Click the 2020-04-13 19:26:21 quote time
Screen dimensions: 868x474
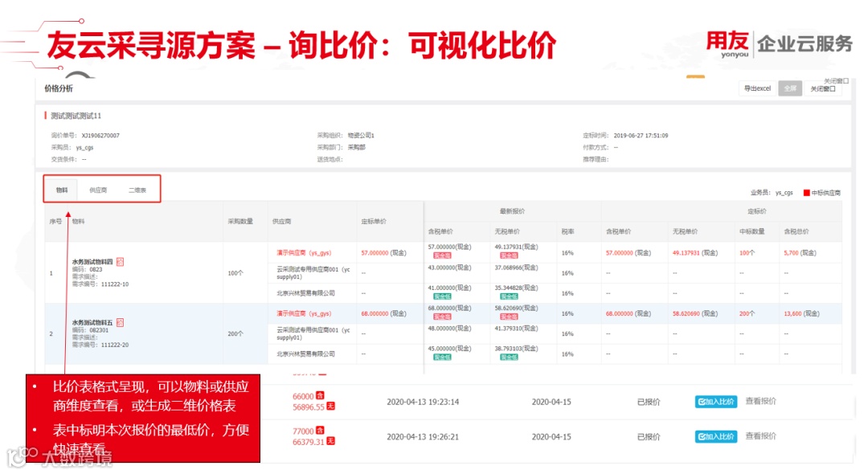[x=423, y=437]
